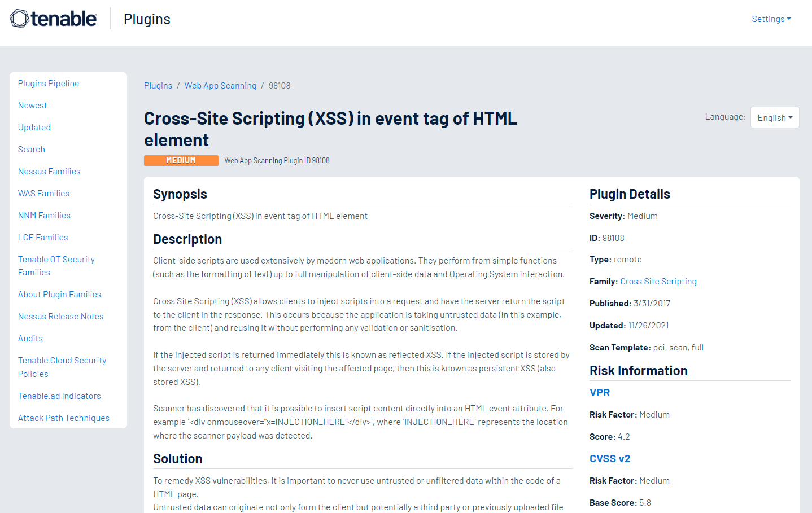Click the Description heading
Screen dimensions: 812x513
click(187, 239)
